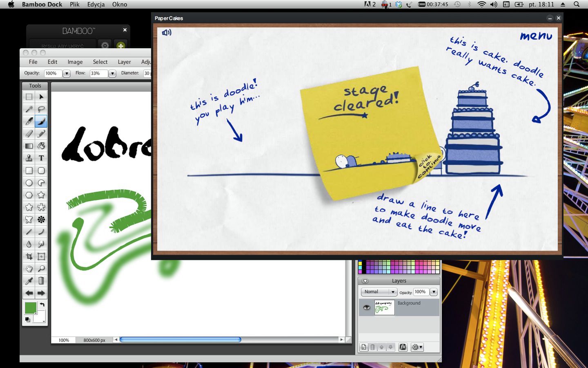Image resolution: width=588 pixels, height=368 pixels.
Task: Select the ellipse shape tool
Action: [x=29, y=183]
